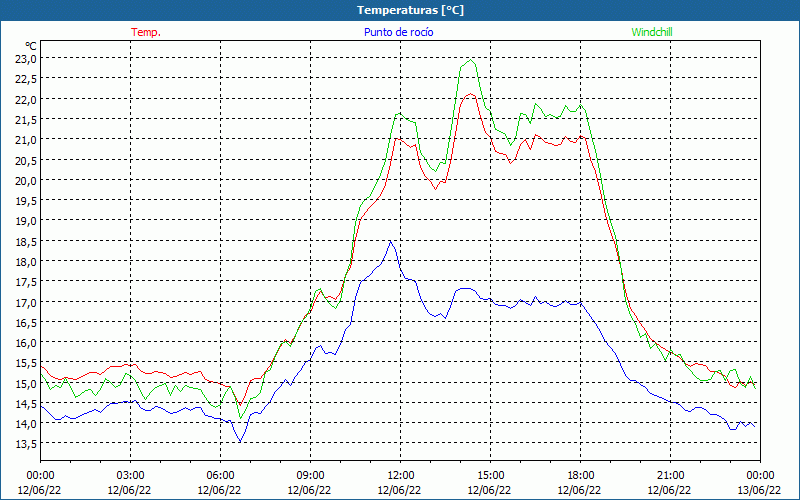Screen dimensions: 800x500
Task: Click the 20,5 y-axis value
Action: tap(26, 160)
